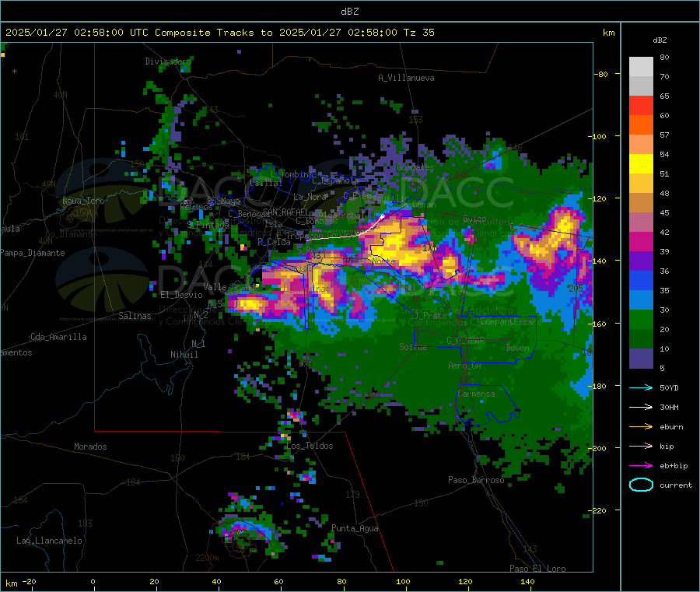The image size is (700, 592).
Task: Select the slate purple 5-10 dBZ legend swatch
Action: coord(641,359)
